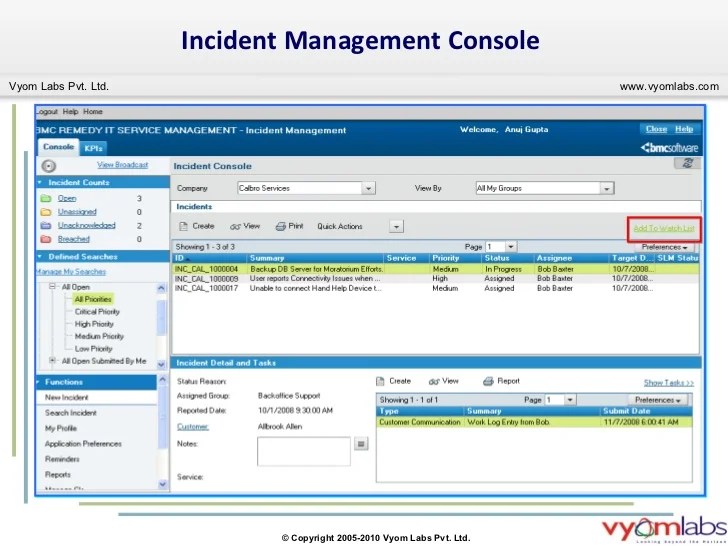Collapse the Defined Searches section

pos(40,256)
